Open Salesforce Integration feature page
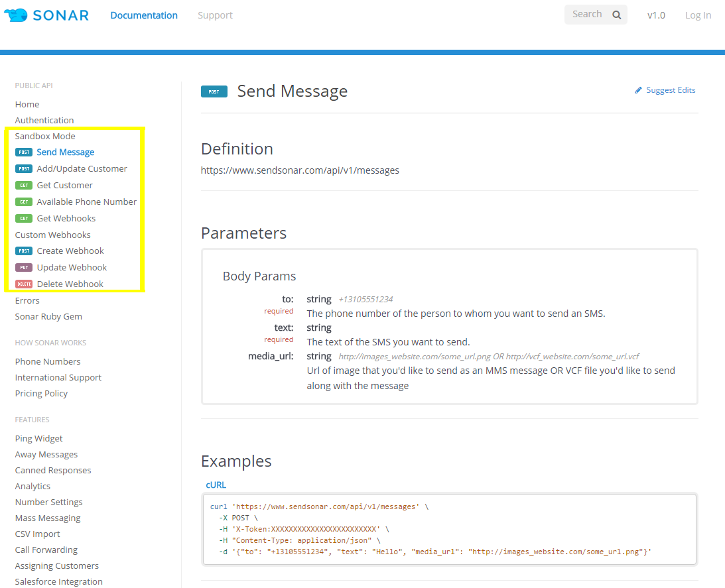 (59, 581)
